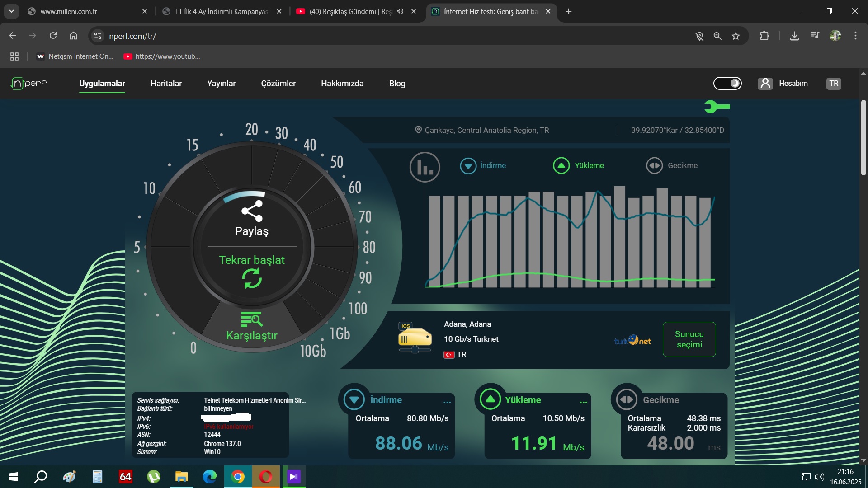Select Yükleme graph icon

(561, 166)
